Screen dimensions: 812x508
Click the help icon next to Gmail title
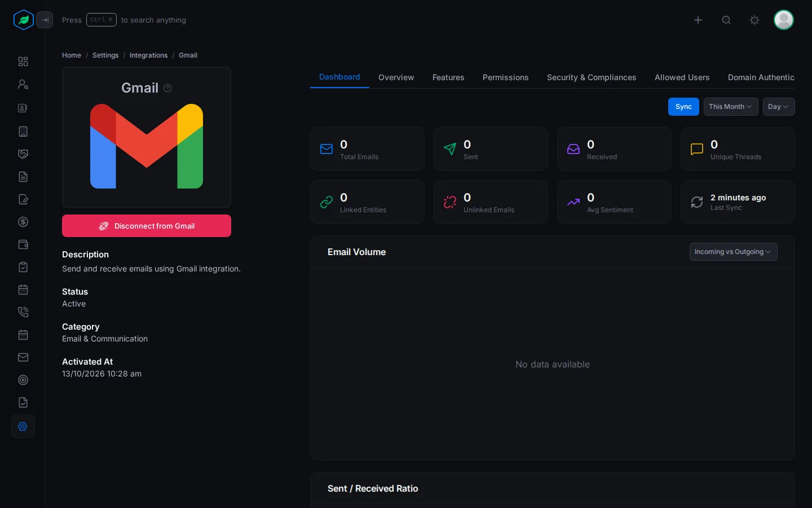click(x=167, y=88)
